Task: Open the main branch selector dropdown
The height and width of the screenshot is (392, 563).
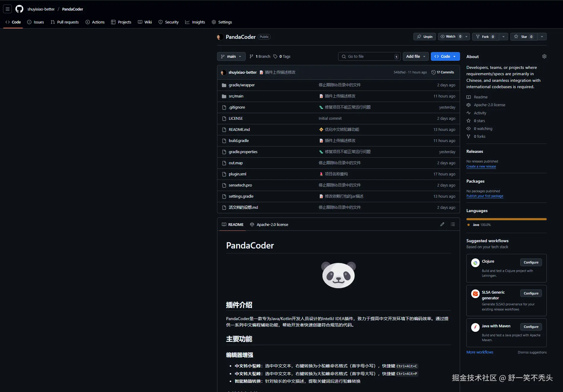Action: [231, 57]
